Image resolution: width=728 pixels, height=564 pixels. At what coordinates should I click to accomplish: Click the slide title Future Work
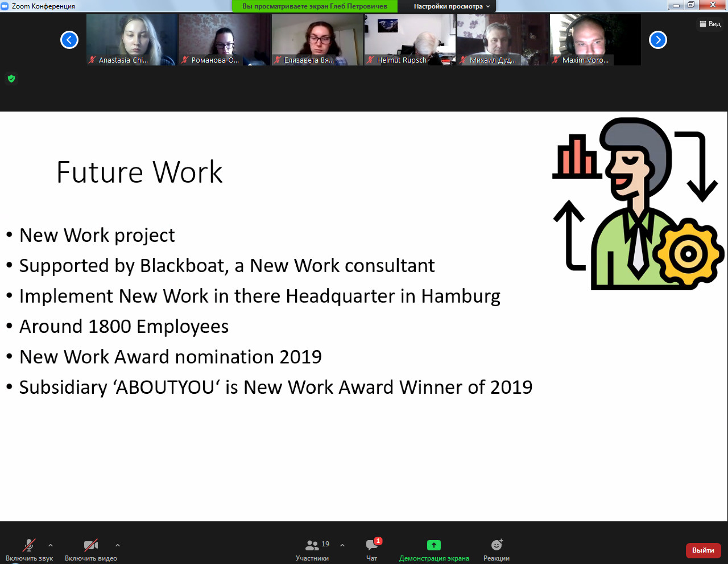tap(139, 172)
